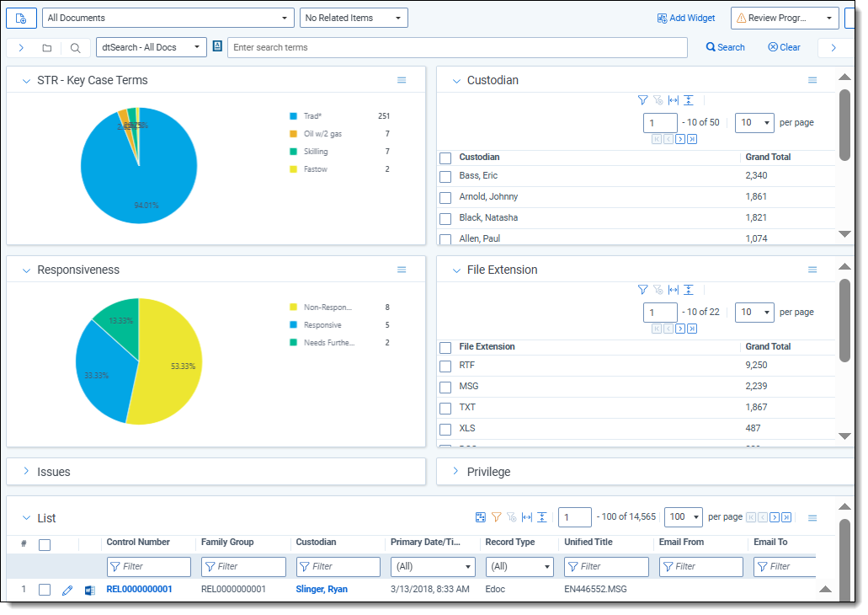Screen dimensions: 868x615
Task: Click the filter icon in the List toolbar
Action: pos(497,517)
